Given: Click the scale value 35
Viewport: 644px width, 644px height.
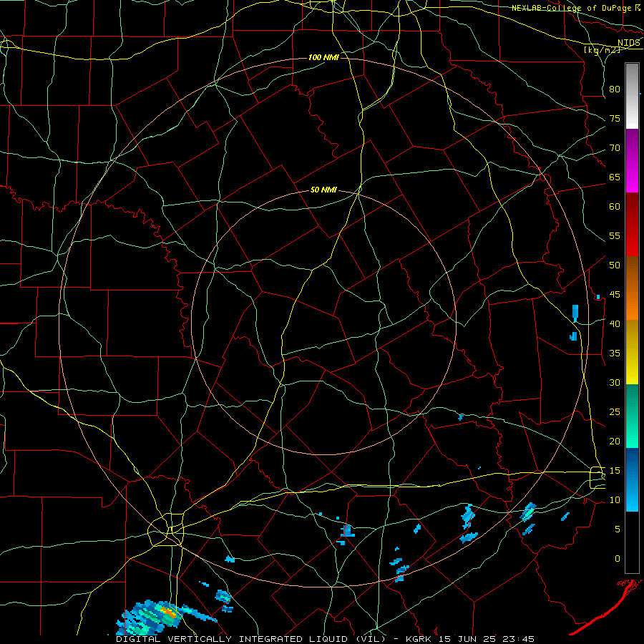Looking at the screenshot, I should pyautogui.click(x=615, y=353).
